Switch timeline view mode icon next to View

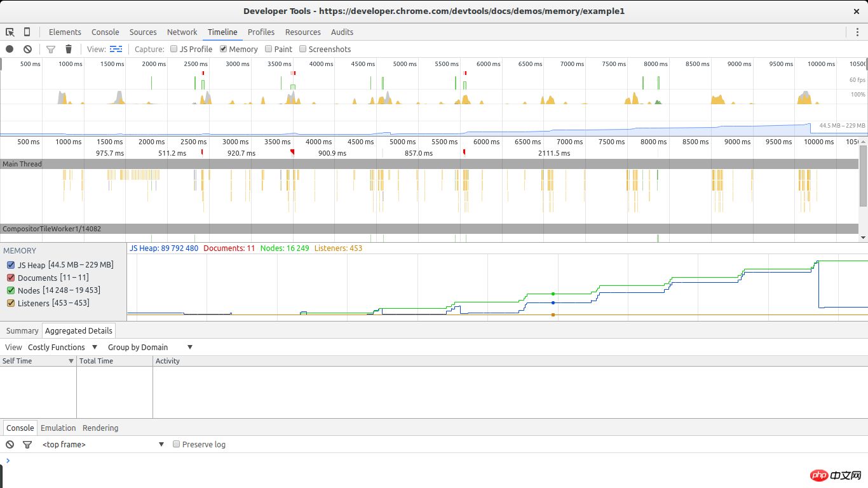coord(116,49)
